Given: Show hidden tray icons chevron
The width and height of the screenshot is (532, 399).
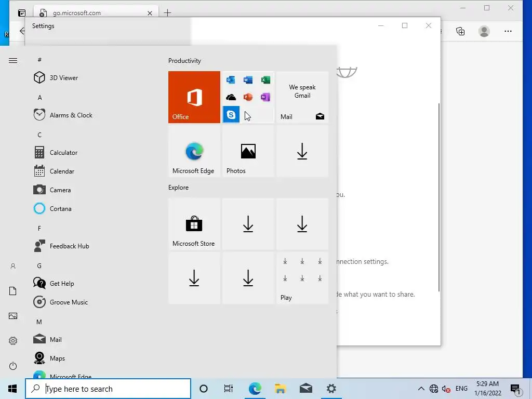Looking at the screenshot, I should (421, 389).
